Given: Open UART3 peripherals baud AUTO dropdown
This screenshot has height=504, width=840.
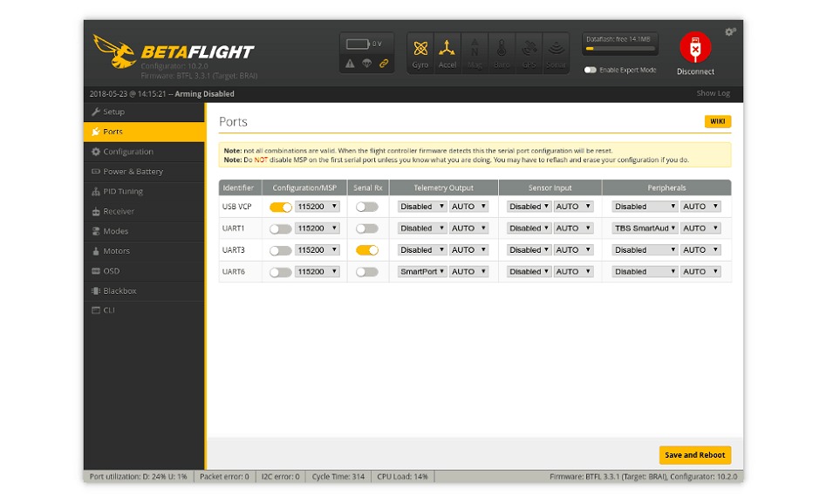Looking at the screenshot, I should [x=700, y=250].
